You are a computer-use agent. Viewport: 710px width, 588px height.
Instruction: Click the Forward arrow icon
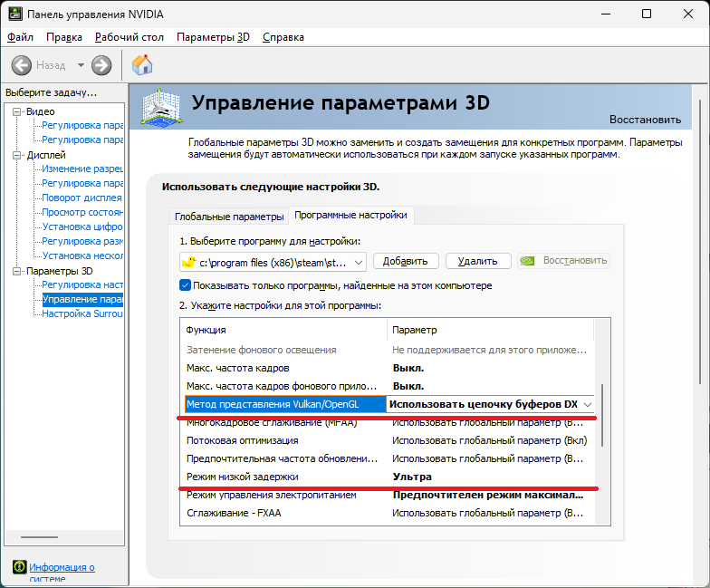101,65
